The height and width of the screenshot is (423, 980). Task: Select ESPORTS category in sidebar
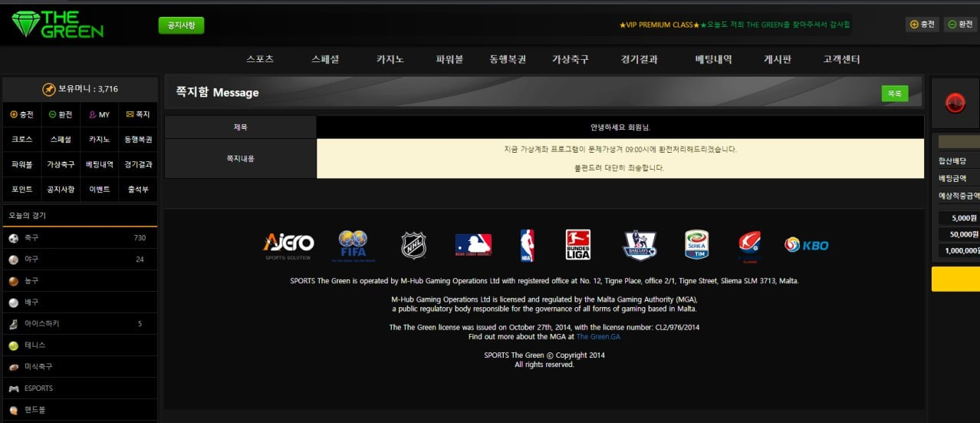[38, 388]
